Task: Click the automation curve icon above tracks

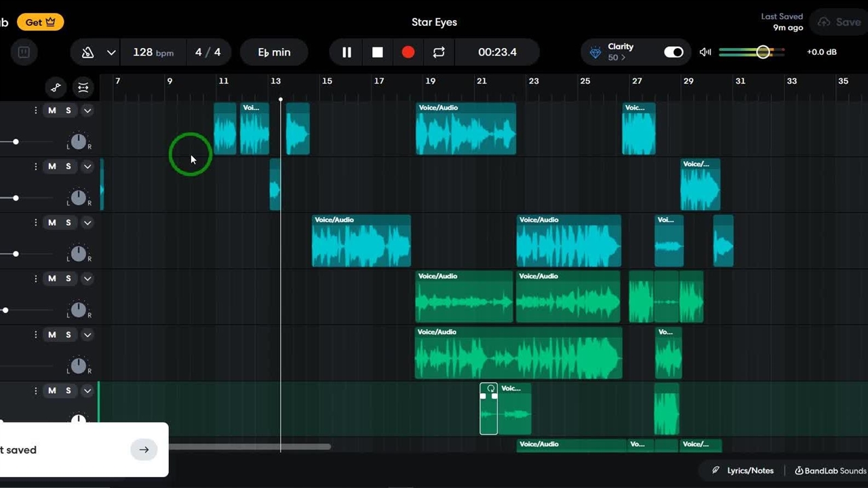Action: tap(56, 87)
